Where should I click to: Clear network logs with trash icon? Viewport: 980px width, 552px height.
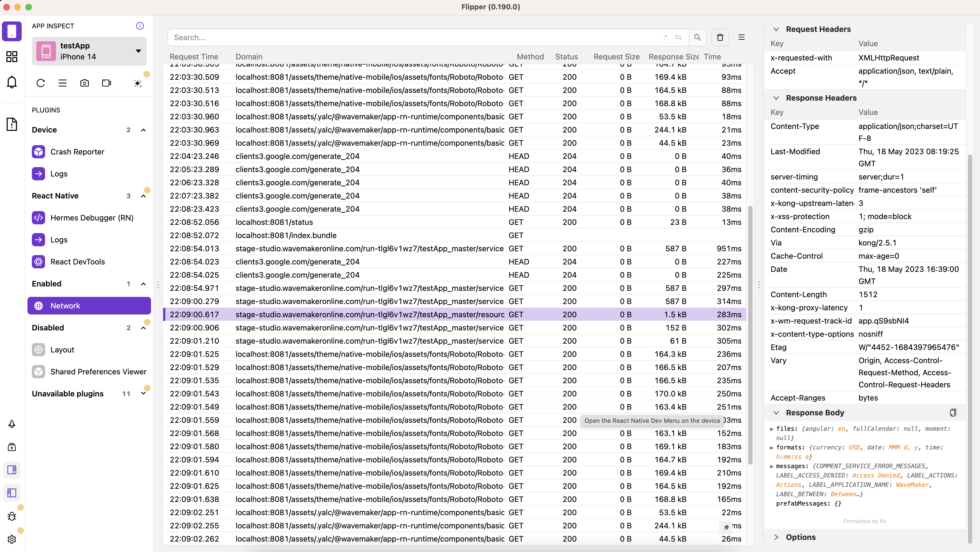720,37
